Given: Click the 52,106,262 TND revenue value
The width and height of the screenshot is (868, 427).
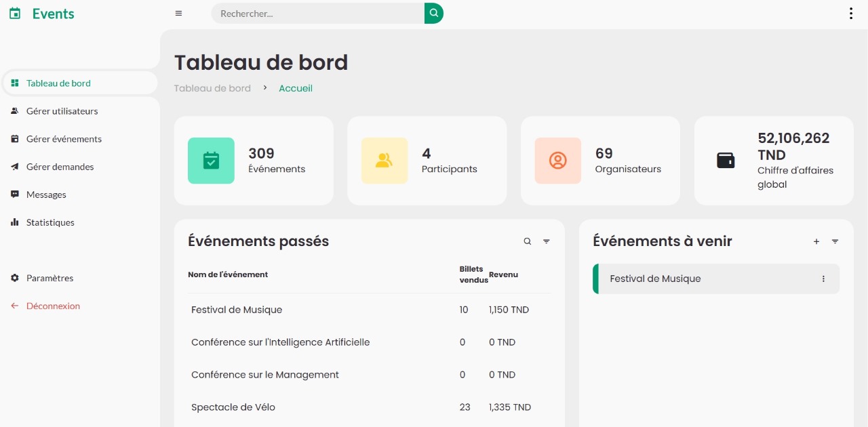Looking at the screenshot, I should click(793, 146).
